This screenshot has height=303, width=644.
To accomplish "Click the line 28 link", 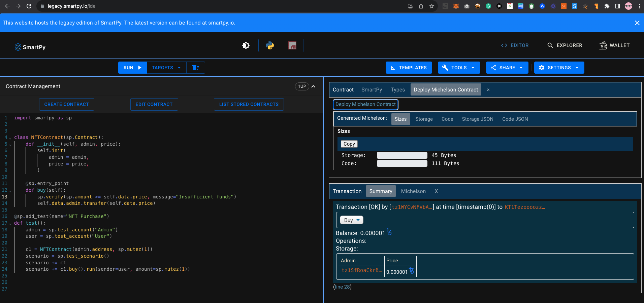I will (343, 287).
